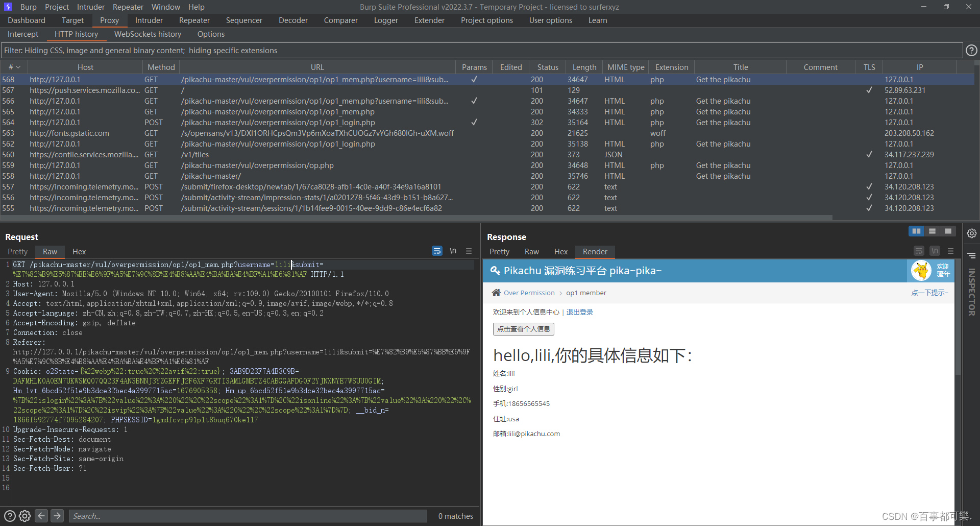Show Response in Raw view
980x526 pixels.
point(532,252)
